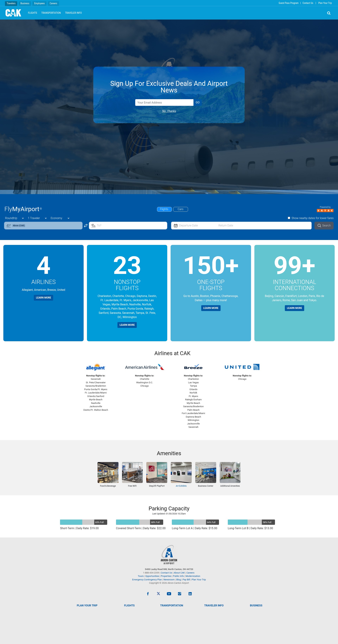The height and width of the screenshot is (644, 338).
Task: Click the To? destination input field
Action: pos(128,226)
